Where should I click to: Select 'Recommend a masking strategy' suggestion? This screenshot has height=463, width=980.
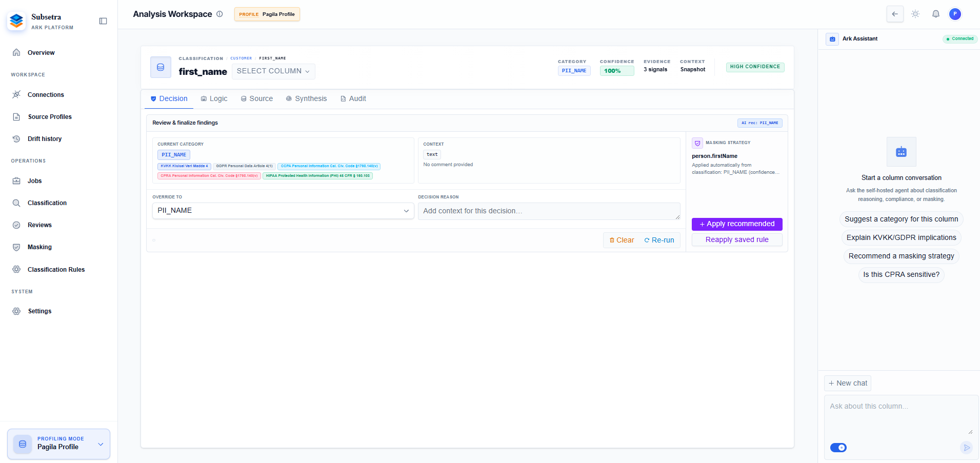coord(902,256)
